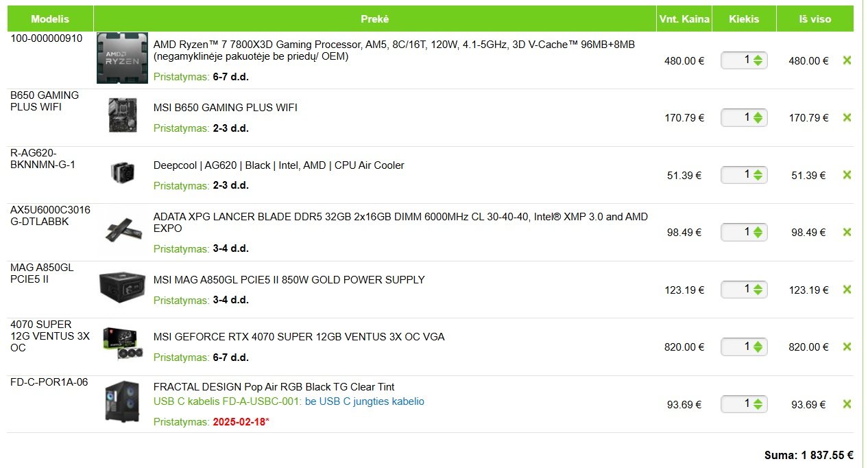Click the Prekė column header
This screenshot has width=868, height=468.
point(374,19)
